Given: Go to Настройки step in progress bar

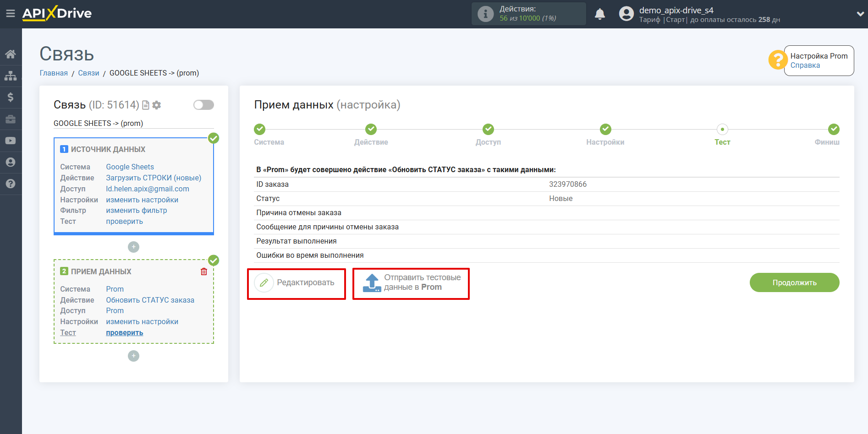Looking at the screenshot, I should pyautogui.click(x=605, y=129).
